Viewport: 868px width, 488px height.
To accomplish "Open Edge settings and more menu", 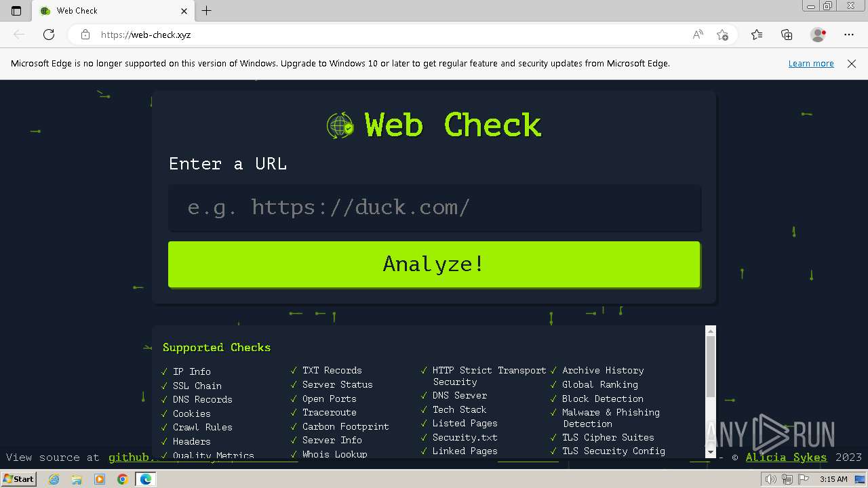I will click(x=849, y=35).
